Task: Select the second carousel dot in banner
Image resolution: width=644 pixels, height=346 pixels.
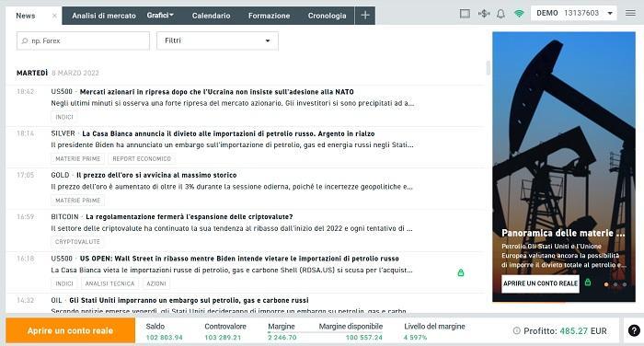Action: pos(615,284)
